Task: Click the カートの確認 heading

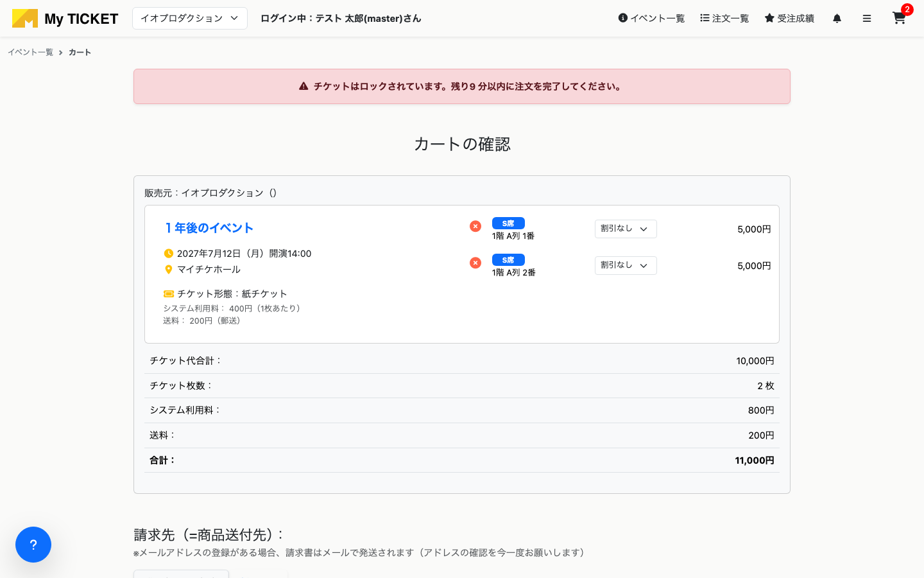Action: click(x=462, y=144)
